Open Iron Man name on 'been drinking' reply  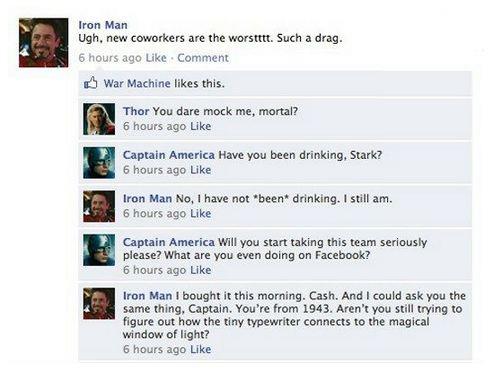[x=147, y=199]
